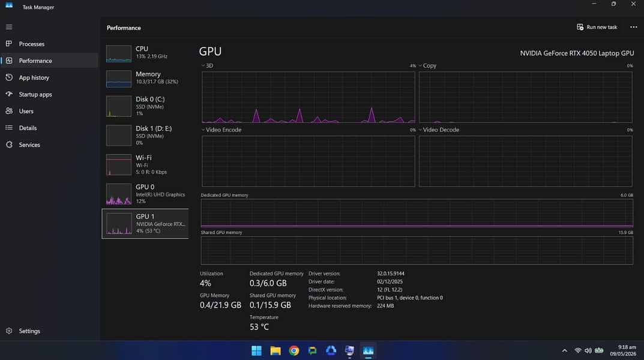The height and width of the screenshot is (360, 644).
Task: Click the 0.1/15.9 GB shared memory value
Action: click(x=270, y=305)
